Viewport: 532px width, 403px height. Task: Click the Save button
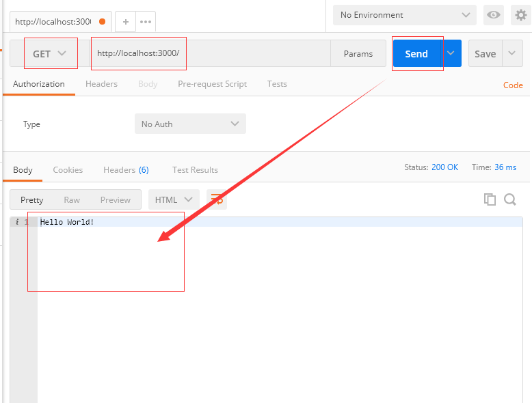(x=486, y=53)
